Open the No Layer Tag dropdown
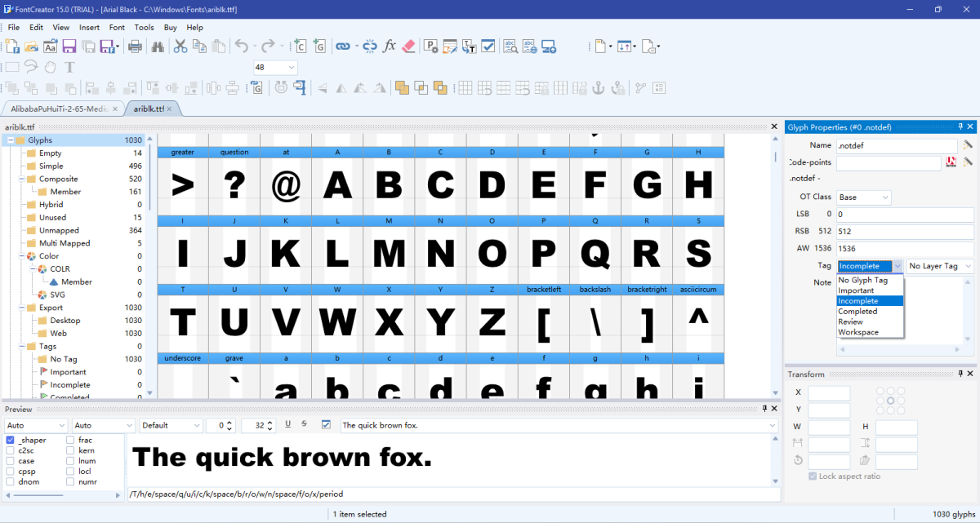Screen dimensions: 980x523 (x=940, y=266)
